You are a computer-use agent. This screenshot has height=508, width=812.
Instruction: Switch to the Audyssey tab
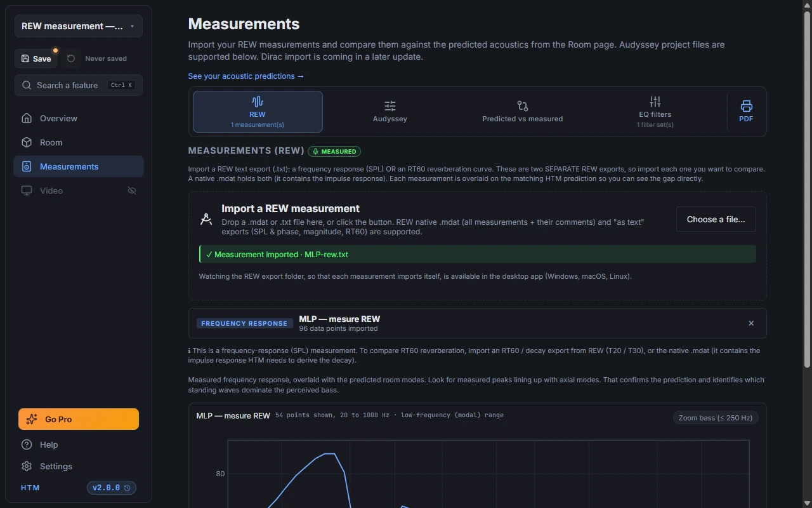click(390, 112)
